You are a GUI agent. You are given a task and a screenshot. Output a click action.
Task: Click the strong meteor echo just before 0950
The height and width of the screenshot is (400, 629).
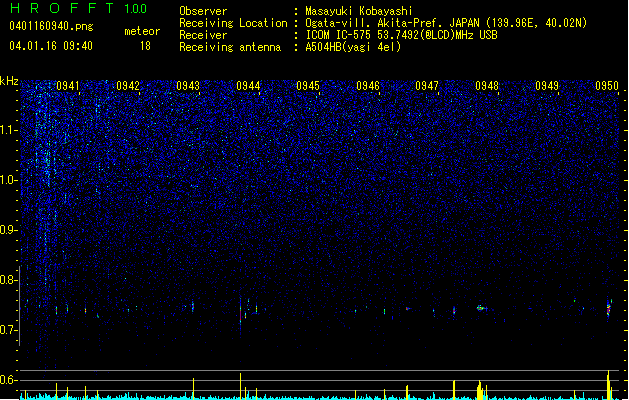609,309
